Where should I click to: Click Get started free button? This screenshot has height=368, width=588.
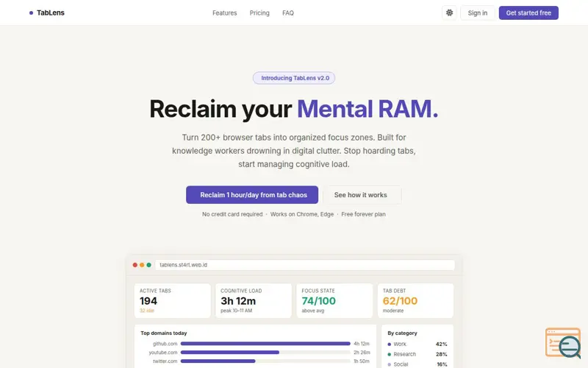(528, 13)
